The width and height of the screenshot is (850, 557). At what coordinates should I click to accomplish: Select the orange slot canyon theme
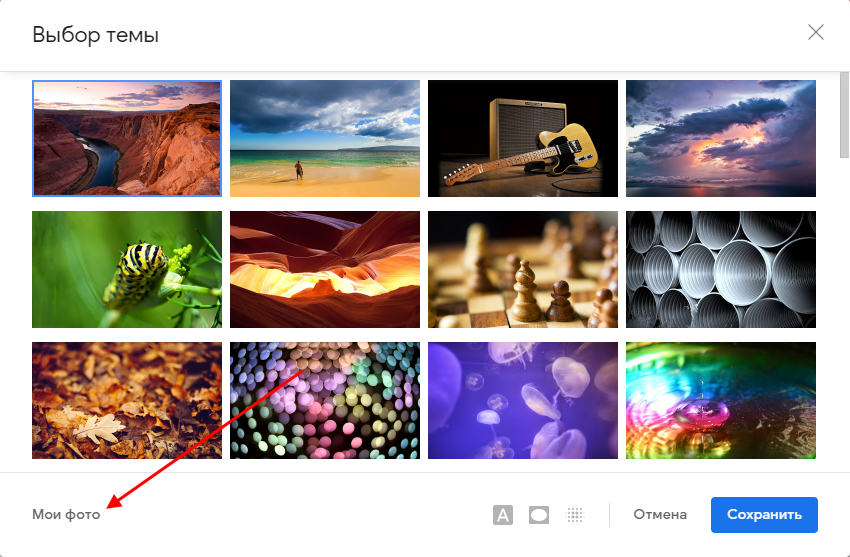325,269
